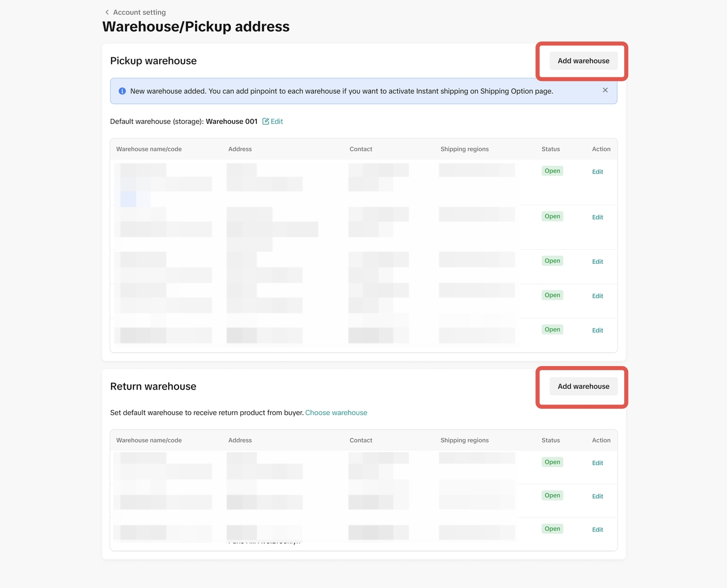Go back to Account setting

pos(139,12)
